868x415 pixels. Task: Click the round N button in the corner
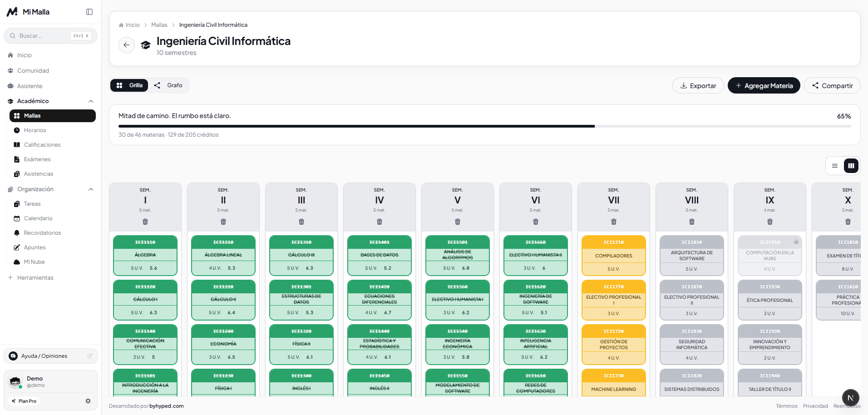[x=850, y=398]
